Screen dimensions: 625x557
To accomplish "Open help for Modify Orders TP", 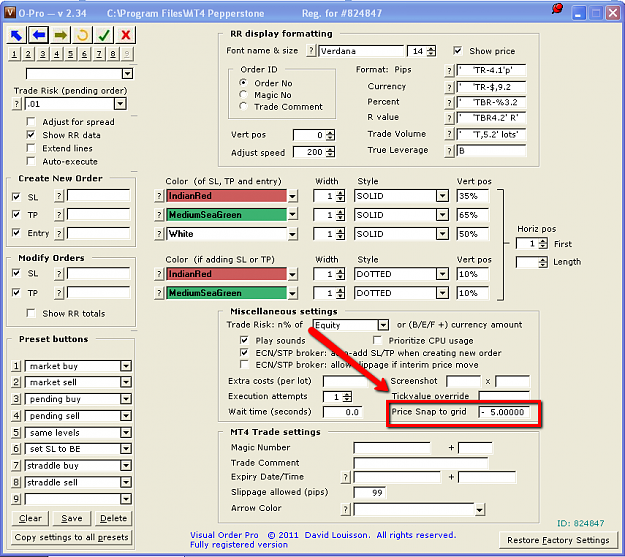I will [59, 293].
